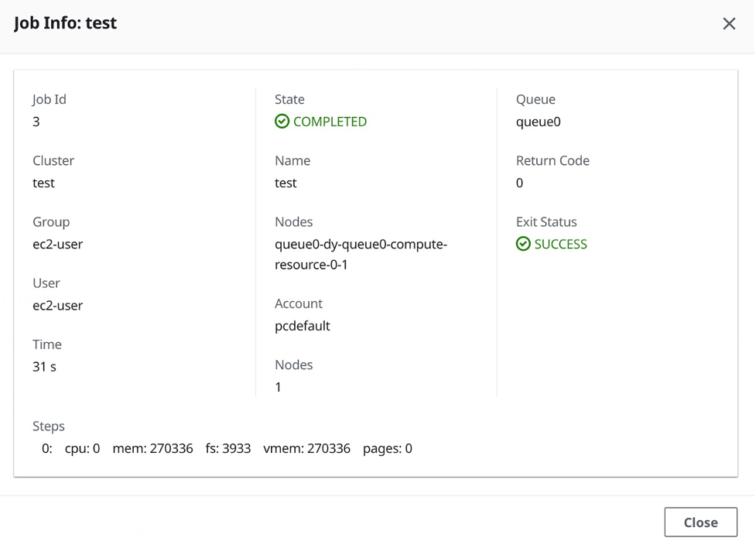
Task: Select the Time value 31 s
Action: point(43,366)
